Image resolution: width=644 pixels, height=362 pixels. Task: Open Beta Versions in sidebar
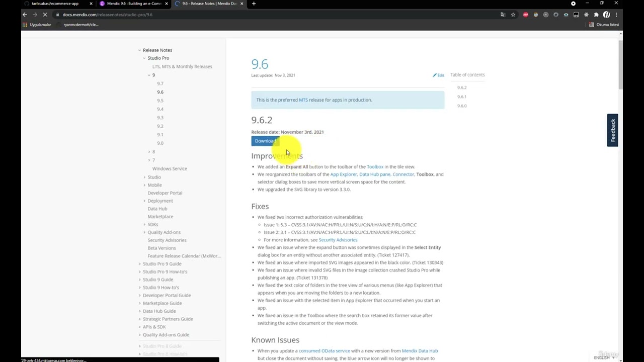[162, 248]
